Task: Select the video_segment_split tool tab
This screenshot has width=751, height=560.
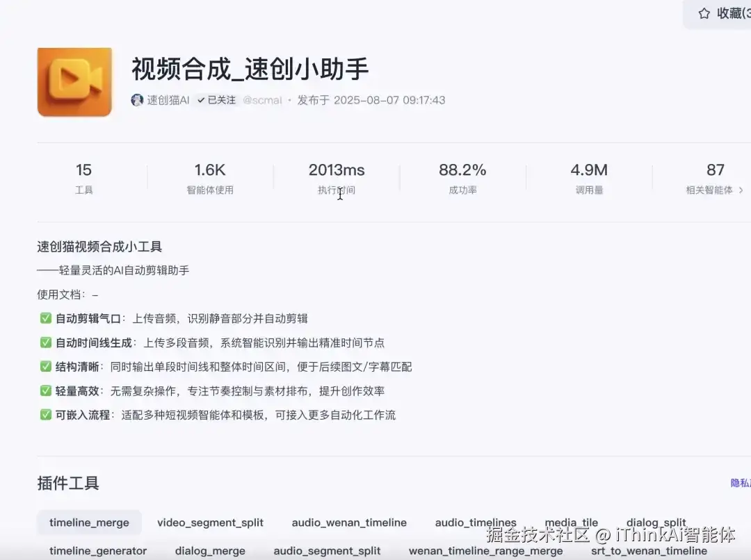Action: (x=210, y=522)
